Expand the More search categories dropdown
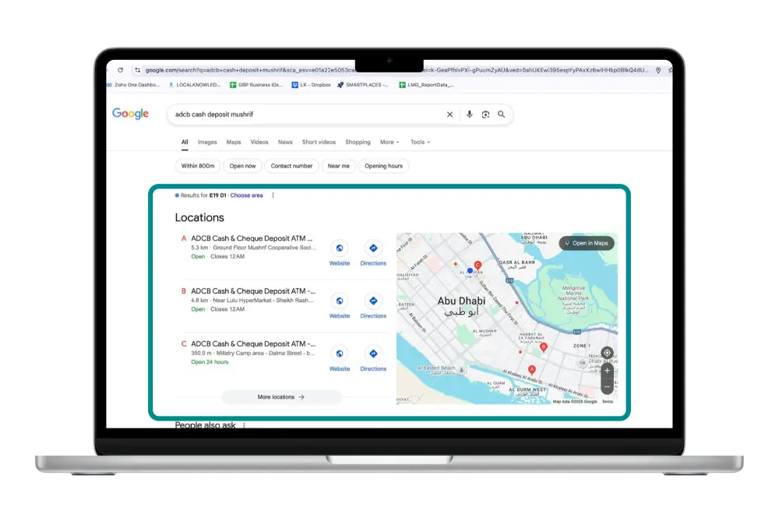Viewport: 779px width, 532px height. (389, 142)
